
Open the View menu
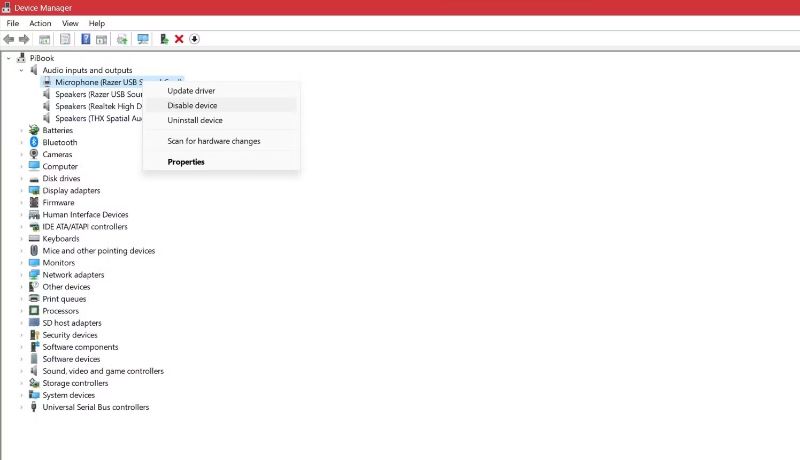pyautogui.click(x=70, y=23)
